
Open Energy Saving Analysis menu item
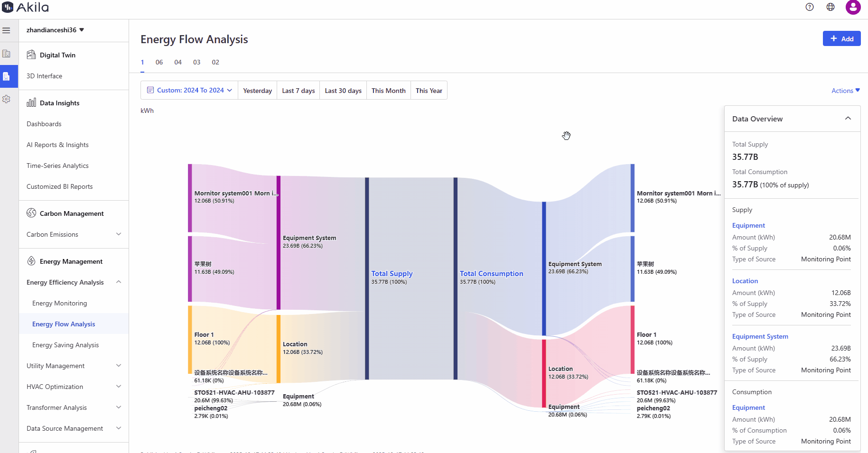click(x=65, y=345)
